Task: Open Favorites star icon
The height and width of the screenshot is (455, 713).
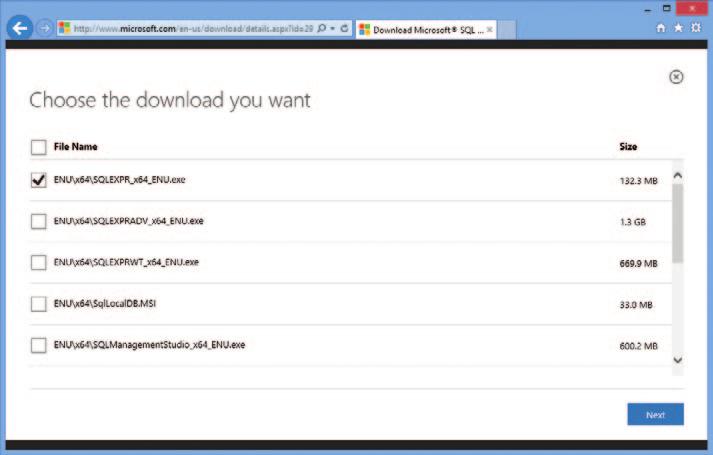Action: tap(678, 28)
